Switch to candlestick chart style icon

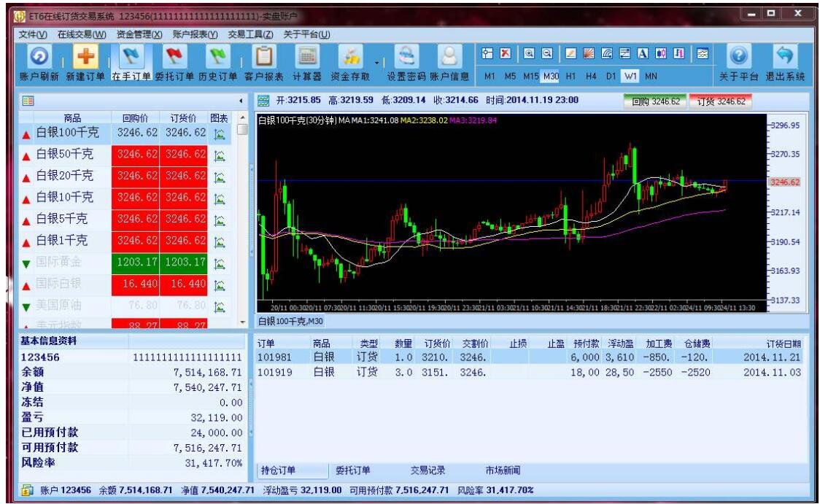coord(661,53)
